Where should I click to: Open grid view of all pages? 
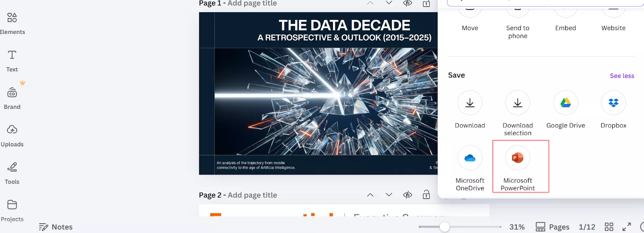click(609, 227)
